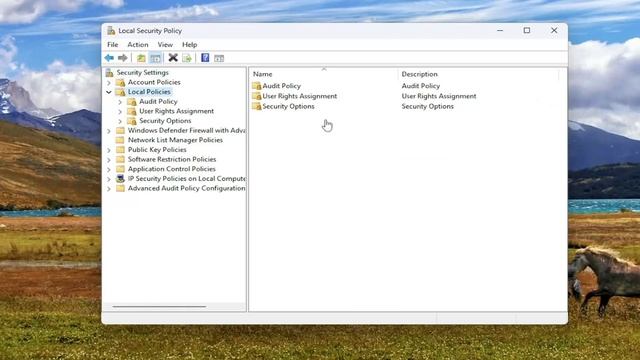Click the tree pane horizontal scrollbar
The width and height of the screenshot is (640, 360).
point(160,307)
